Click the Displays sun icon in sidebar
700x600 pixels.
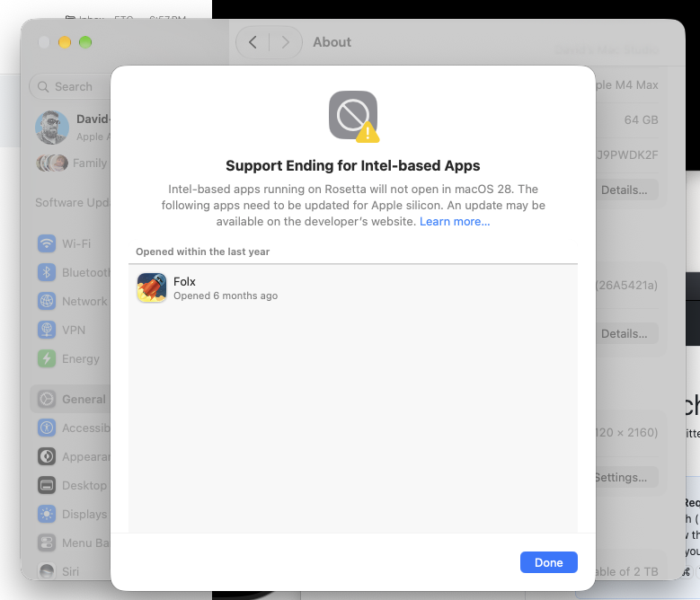point(47,514)
